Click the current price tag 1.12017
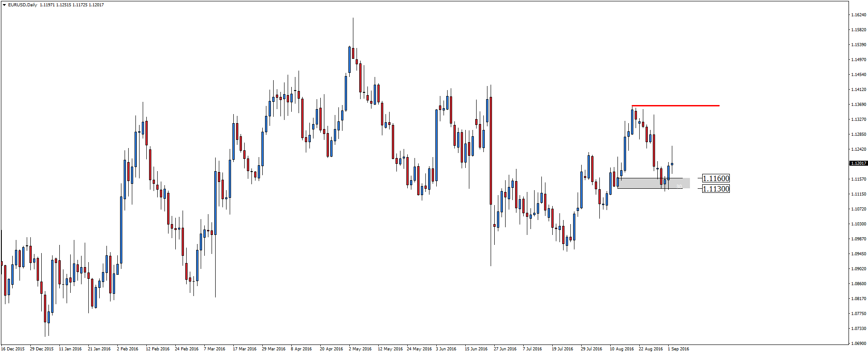Screen dimensions: 868x354 tap(858, 163)
